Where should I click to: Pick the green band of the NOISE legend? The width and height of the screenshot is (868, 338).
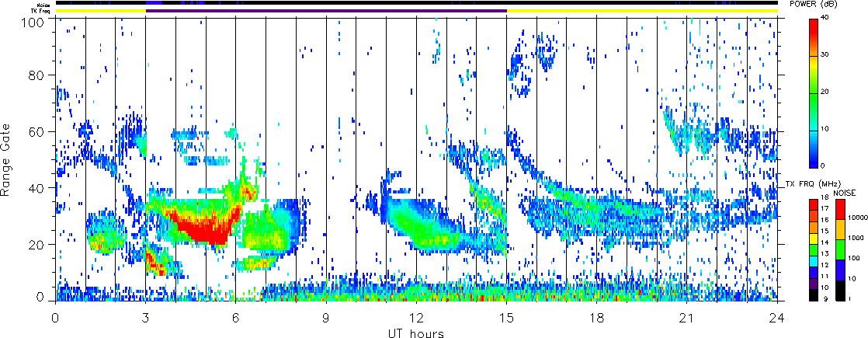pos(840,250)
